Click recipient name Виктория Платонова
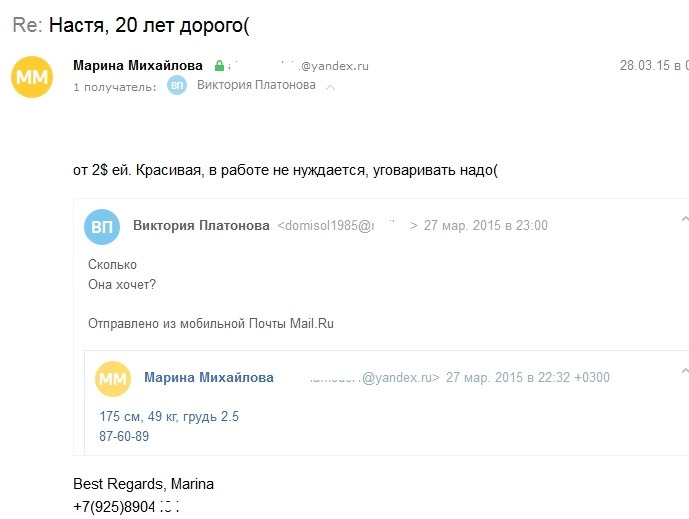This screenshot has width=689, height=519. [x=256, y=85]
